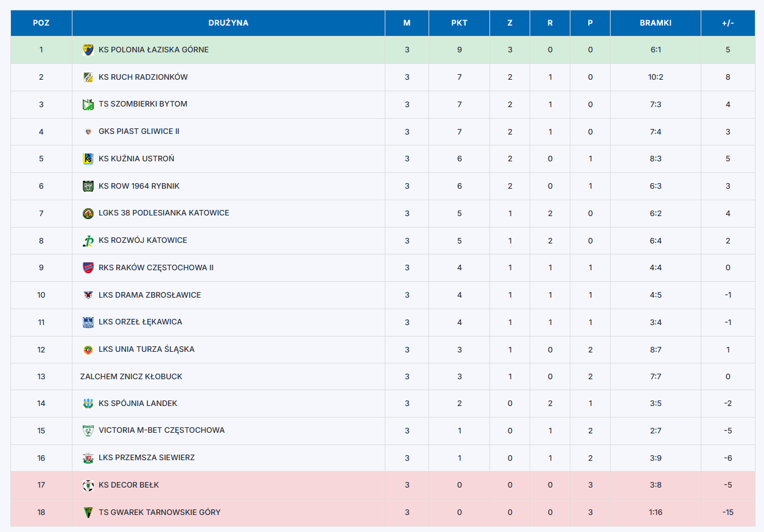Open GKS Piast Gliwice II team link
Screen dimensions: 764x532
tap(139, 131)
